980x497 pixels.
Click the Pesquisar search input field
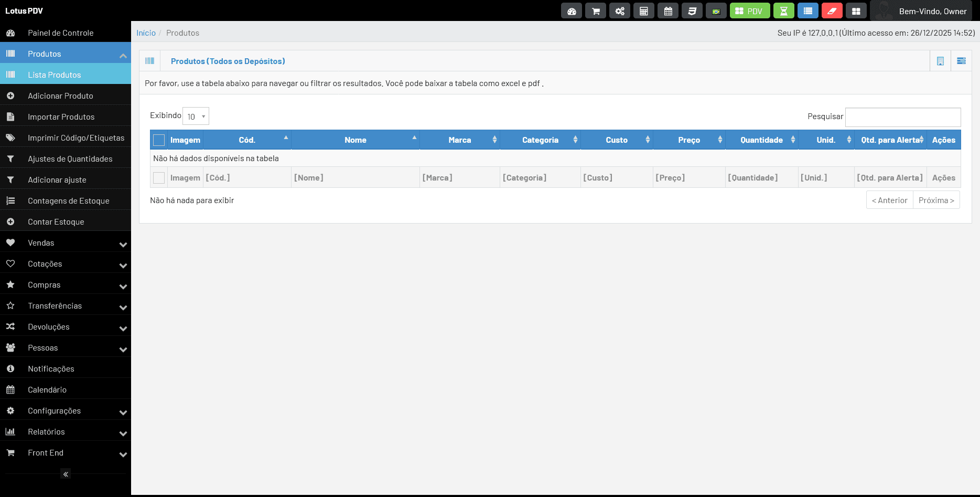(903, 117)
